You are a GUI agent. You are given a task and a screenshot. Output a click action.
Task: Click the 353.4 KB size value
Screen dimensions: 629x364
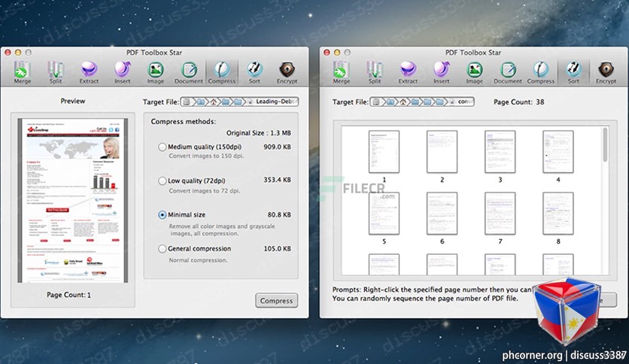coord(277,180)
